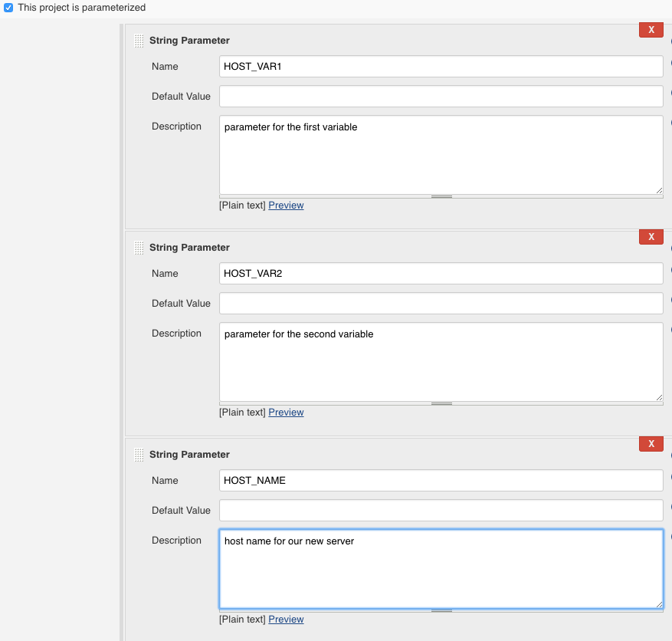This screenshot has height=641, width=672.
Task: Uncheck This project is parameterized
Action: tap(8, 8)
